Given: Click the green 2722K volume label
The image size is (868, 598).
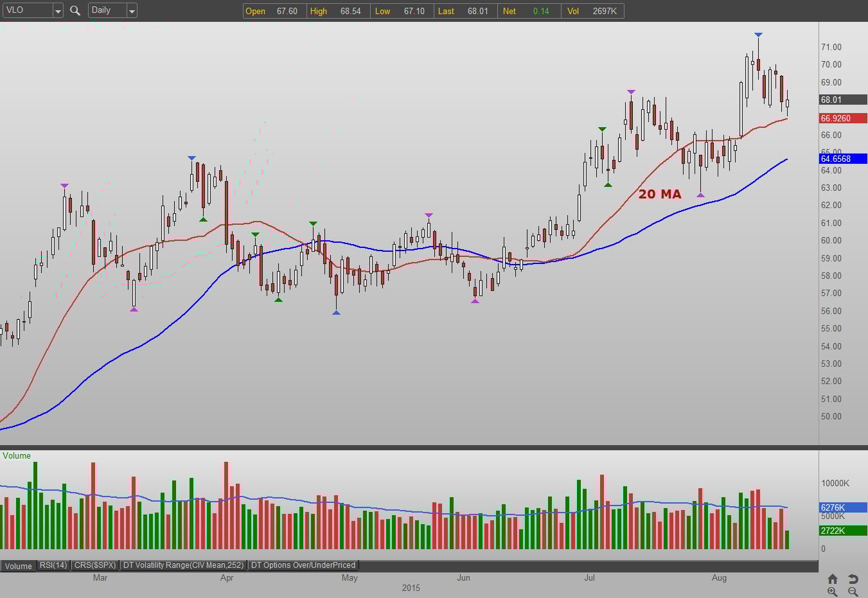Looking at the screenshot, I should coord(842,531).
